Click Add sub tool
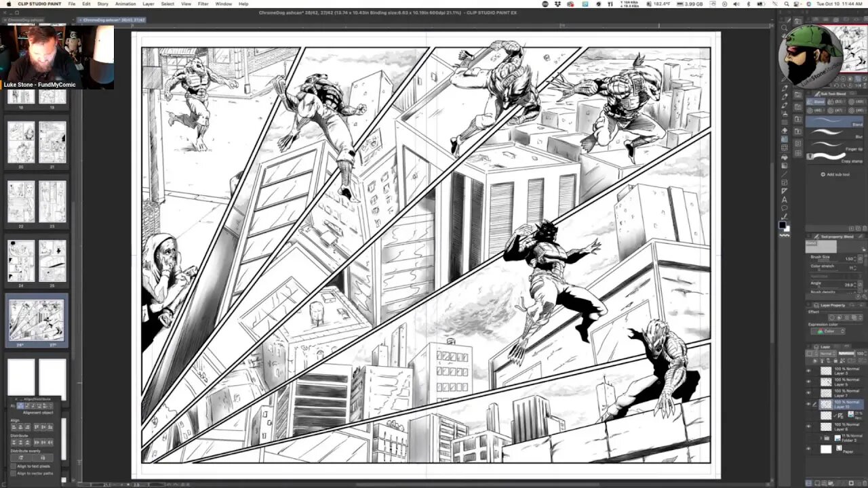868x488 pixels. coord(835,174)
